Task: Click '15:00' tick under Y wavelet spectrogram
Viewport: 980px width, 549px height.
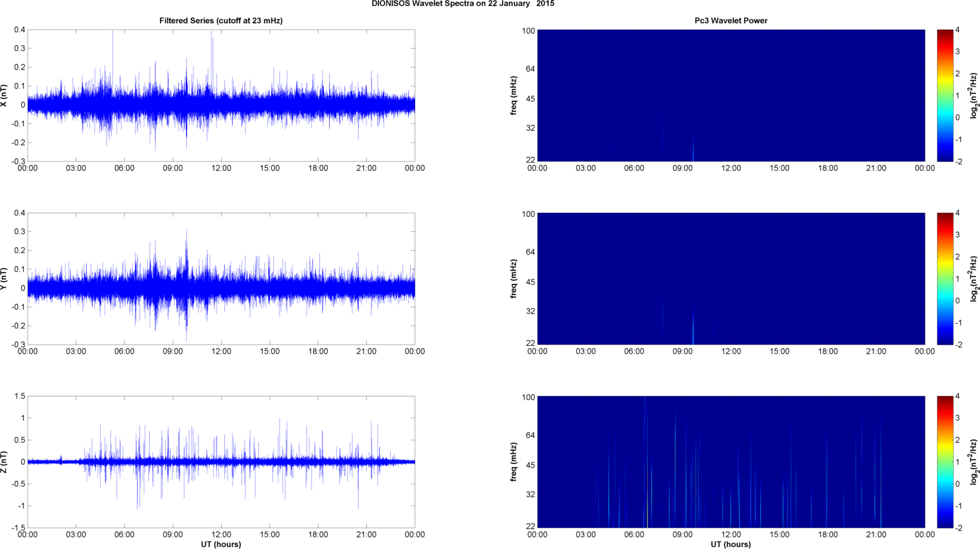Action: coord(780,352)
